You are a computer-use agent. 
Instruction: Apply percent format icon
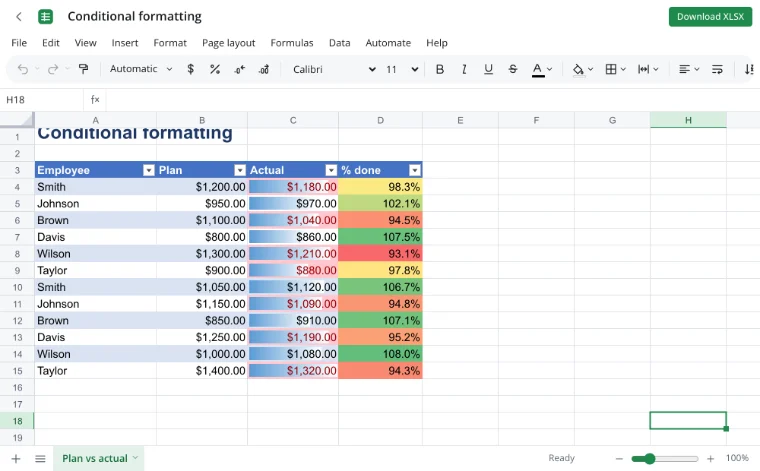(215, 69)
